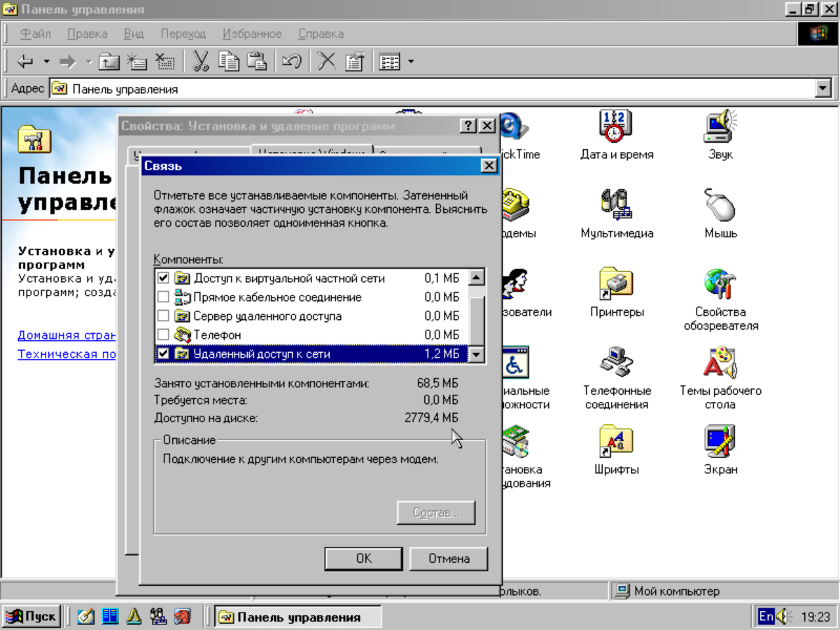Check the Телефон component checkbox

pos(163,335)
